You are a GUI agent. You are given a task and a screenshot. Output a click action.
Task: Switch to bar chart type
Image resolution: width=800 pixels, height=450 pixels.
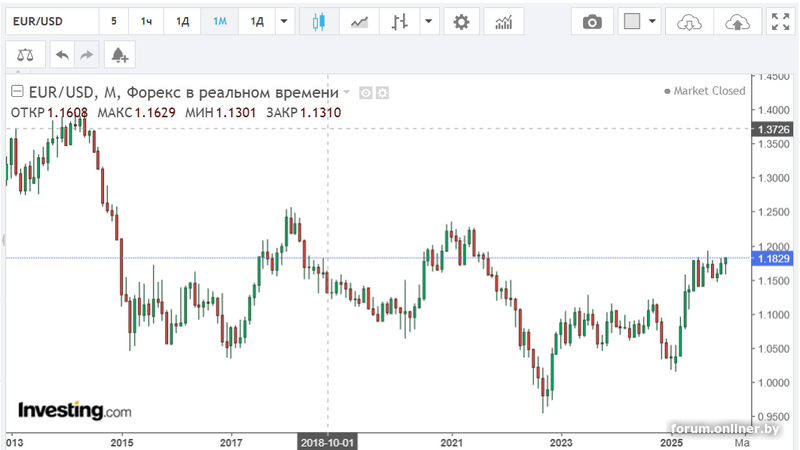coord(399,22)
